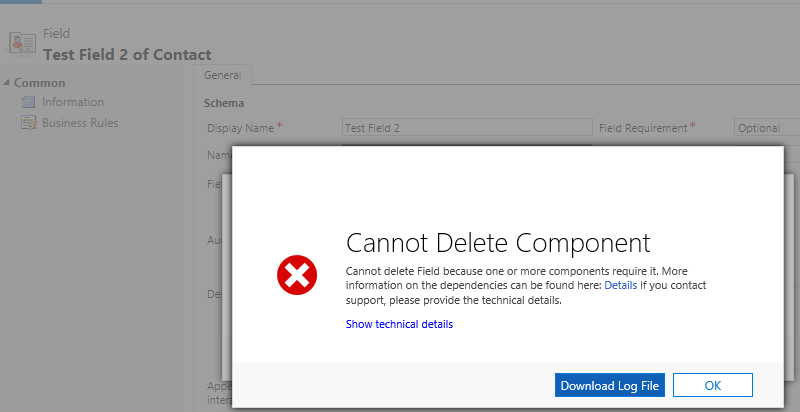Image resolution: width=800 pixels, height=412 pixels.
Task: Expand Show technical details link
Action: pos(399,324)
